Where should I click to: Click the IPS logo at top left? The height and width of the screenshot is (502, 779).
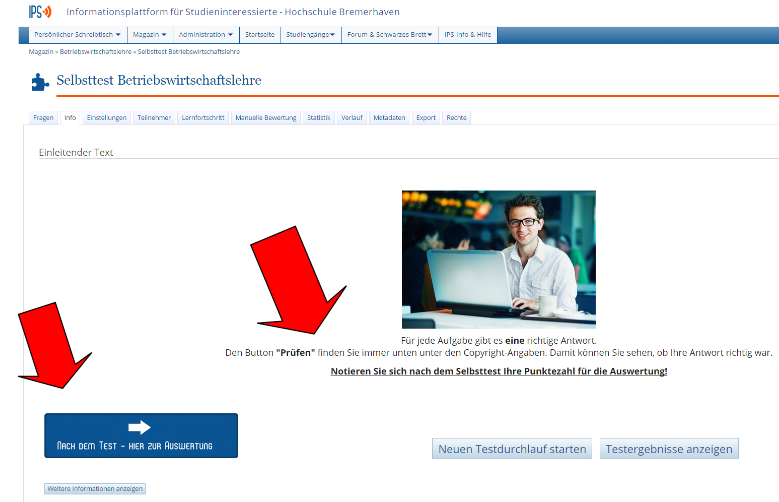(x=39, y=12)
